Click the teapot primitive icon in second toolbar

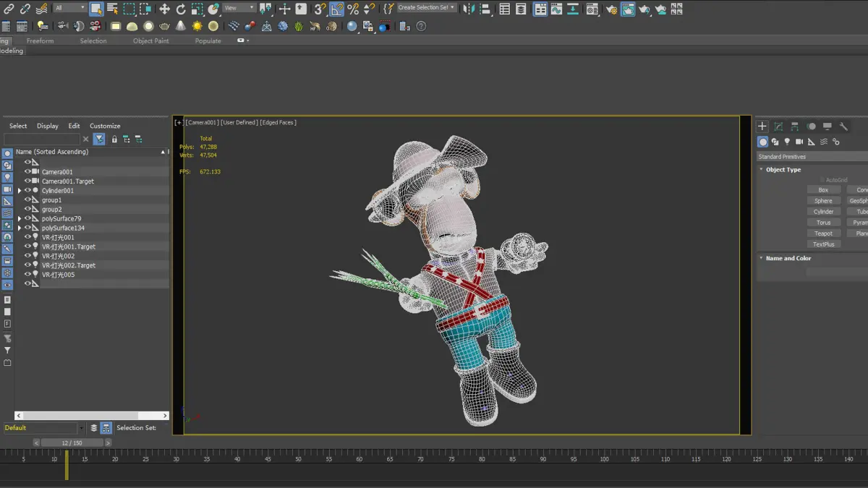[164, 26]
